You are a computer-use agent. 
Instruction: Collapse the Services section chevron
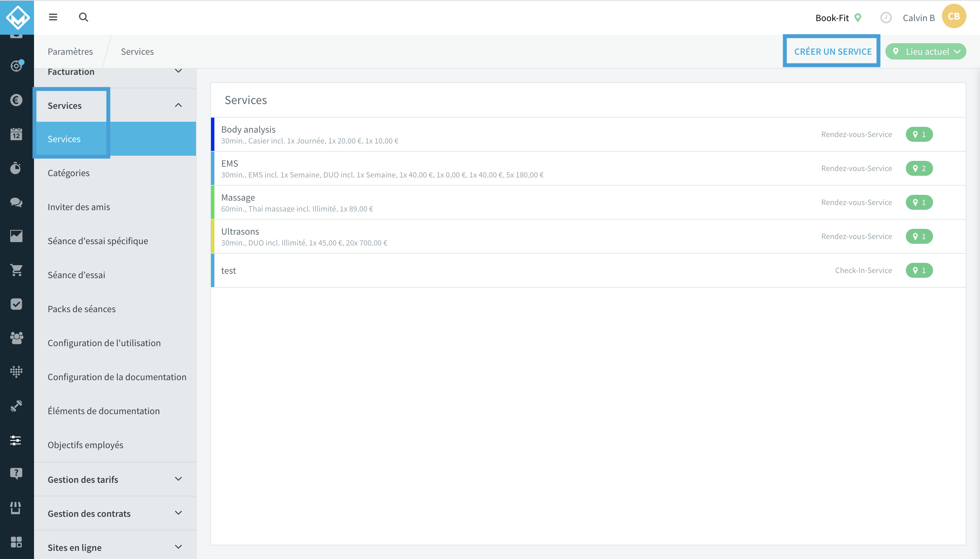click(x=178, y=105)
